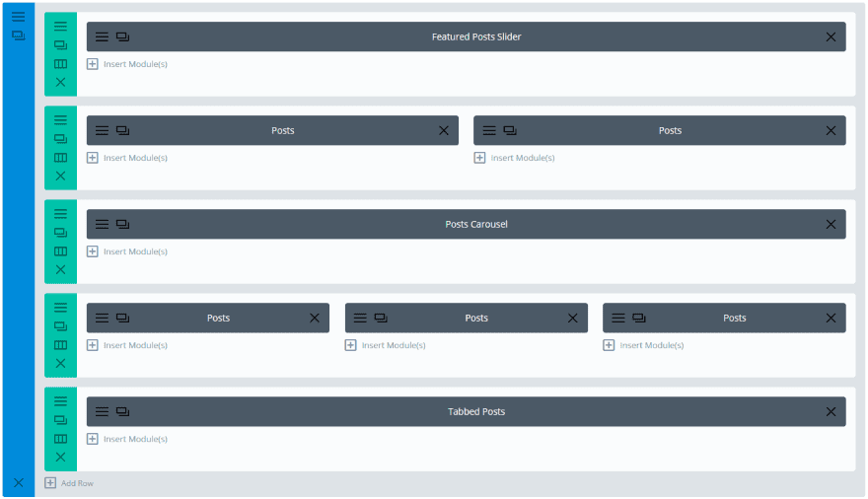Open Featured Posts Slider module settings

tap(102, 36)
